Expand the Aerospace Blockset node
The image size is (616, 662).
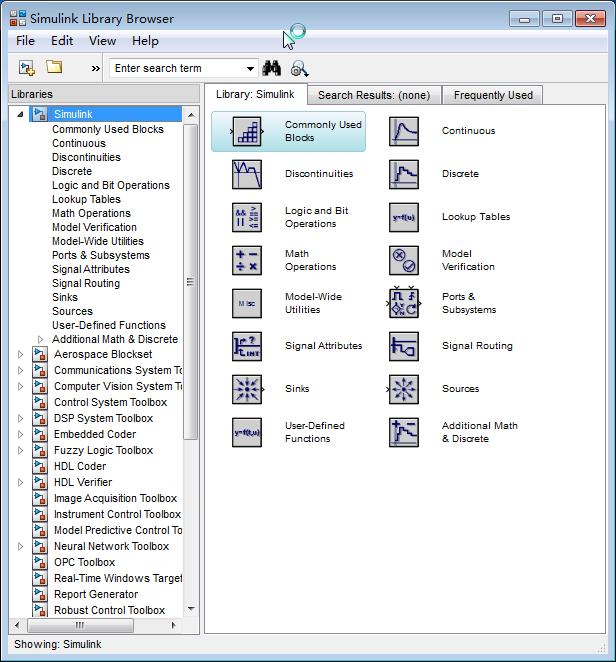20,355
